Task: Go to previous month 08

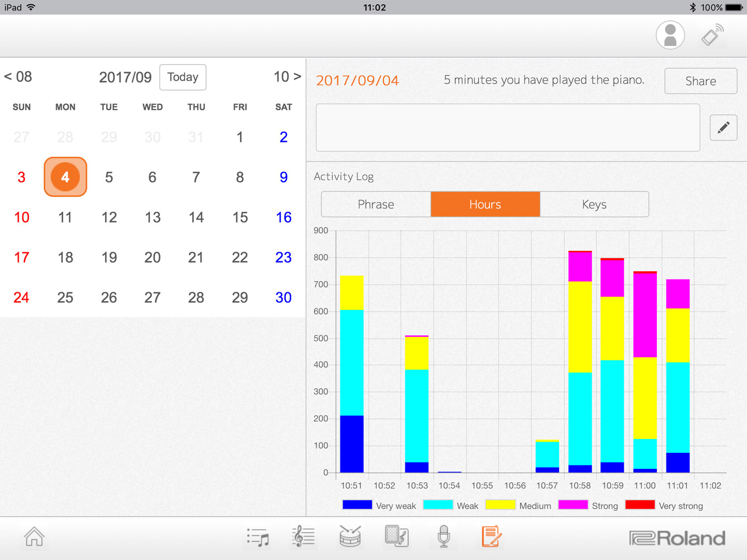Action: pos(18,77)
